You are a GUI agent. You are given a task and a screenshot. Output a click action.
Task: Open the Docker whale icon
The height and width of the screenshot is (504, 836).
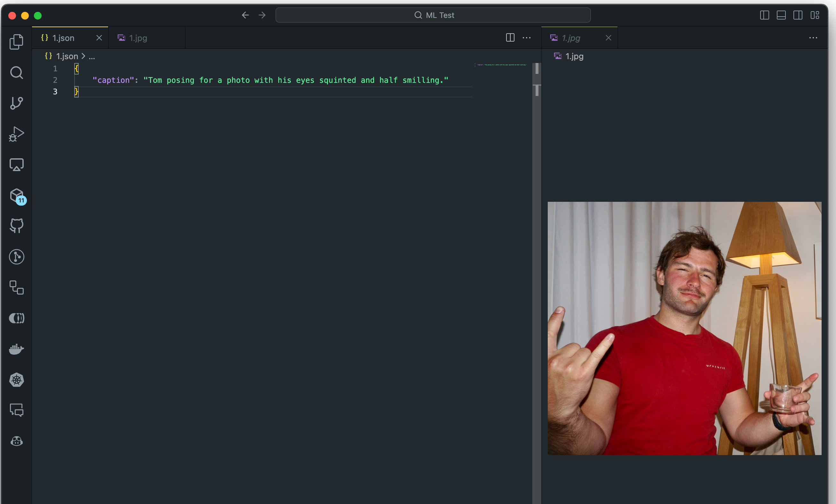16,349
